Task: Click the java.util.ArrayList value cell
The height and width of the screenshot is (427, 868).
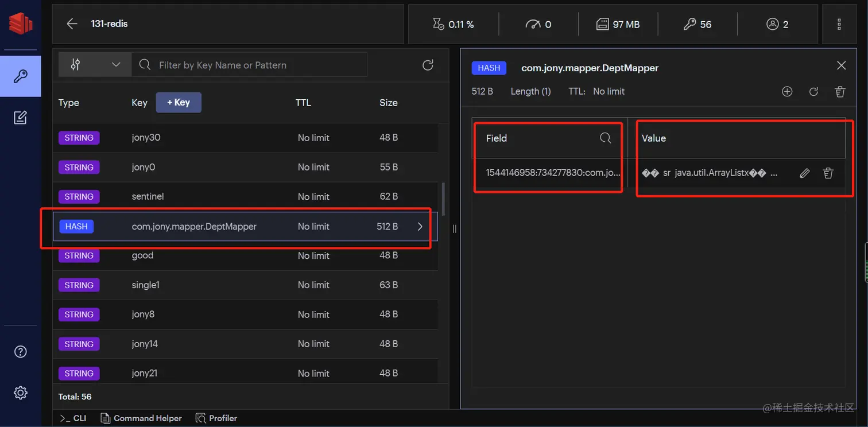Action: [709, 173]
